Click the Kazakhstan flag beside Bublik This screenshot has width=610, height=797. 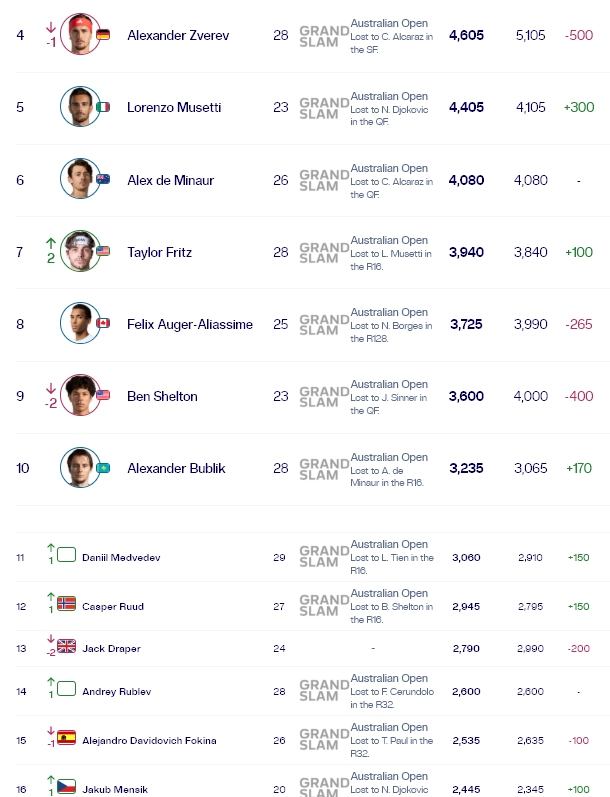[x=103, y=468]
